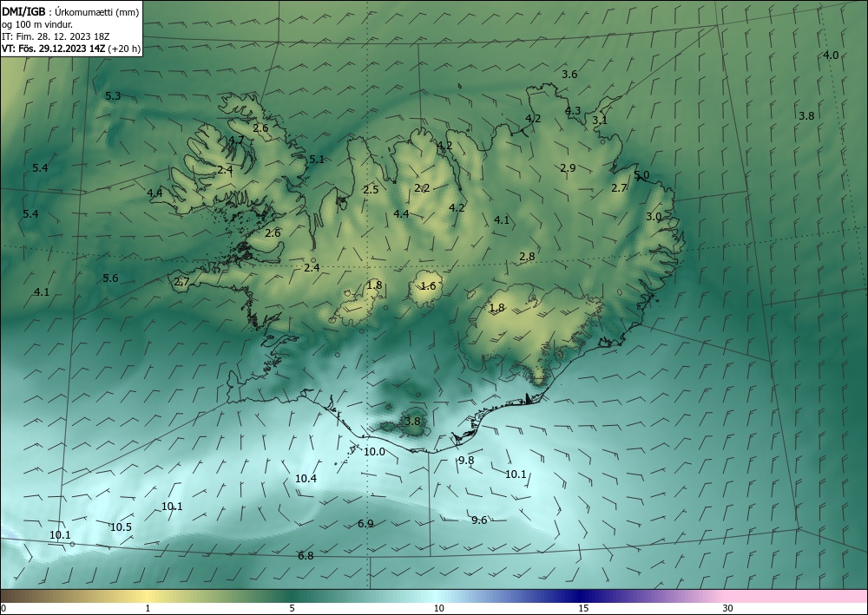
Task: Click the color scale label 0
Action: tap(3, 609)
